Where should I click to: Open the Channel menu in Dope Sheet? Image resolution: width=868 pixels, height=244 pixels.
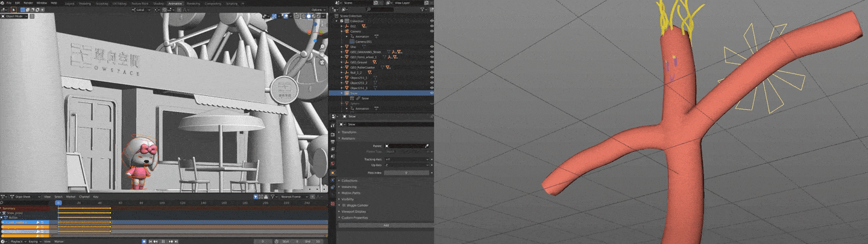[84, 196]
